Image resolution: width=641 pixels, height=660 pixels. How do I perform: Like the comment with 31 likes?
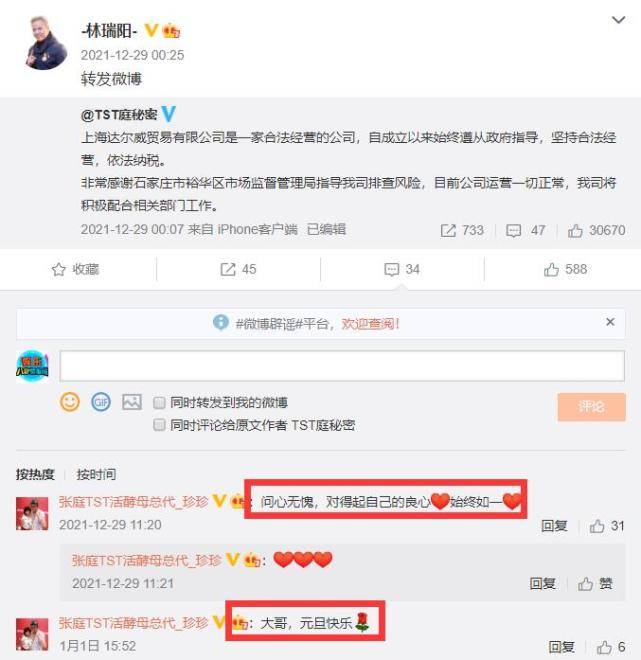pyautogui.click(x=597, y=526)
